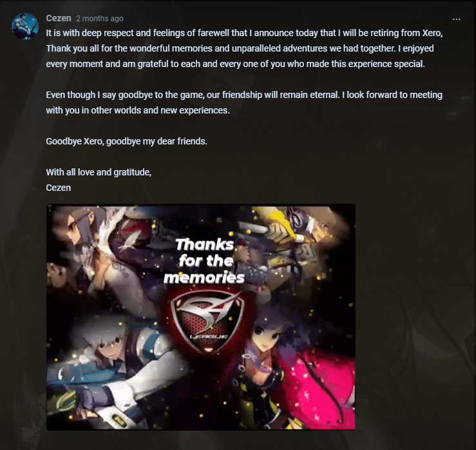The width and height of the screenshot is (476, 450).
Task: Click the 'with you in other worlds' line
Action: [x=138, y=110]
